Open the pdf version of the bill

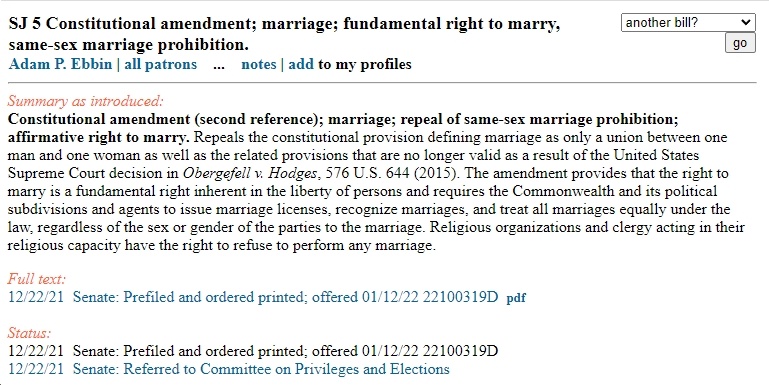click(x=516, y=298)
